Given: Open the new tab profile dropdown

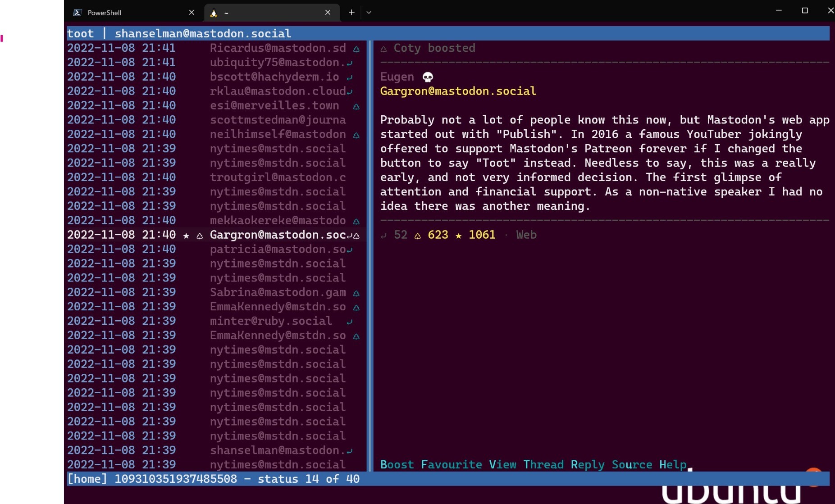Looking at the screenshot, I should 369,13.
